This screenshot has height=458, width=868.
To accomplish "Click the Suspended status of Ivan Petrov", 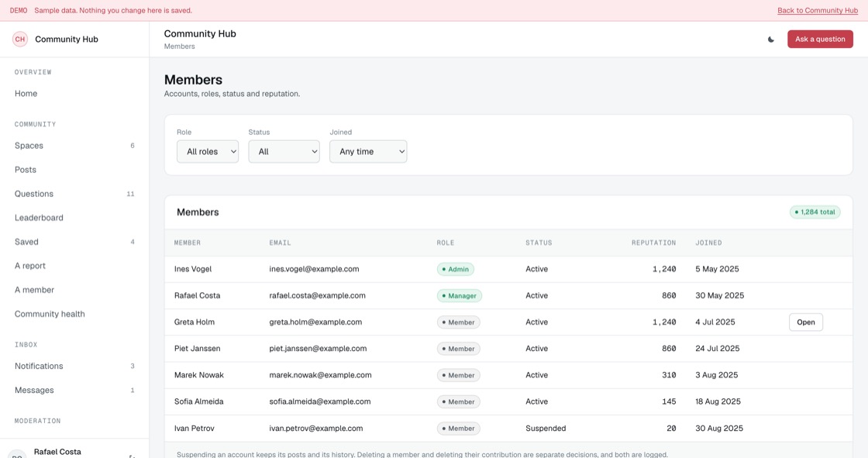I will [546, 429].
